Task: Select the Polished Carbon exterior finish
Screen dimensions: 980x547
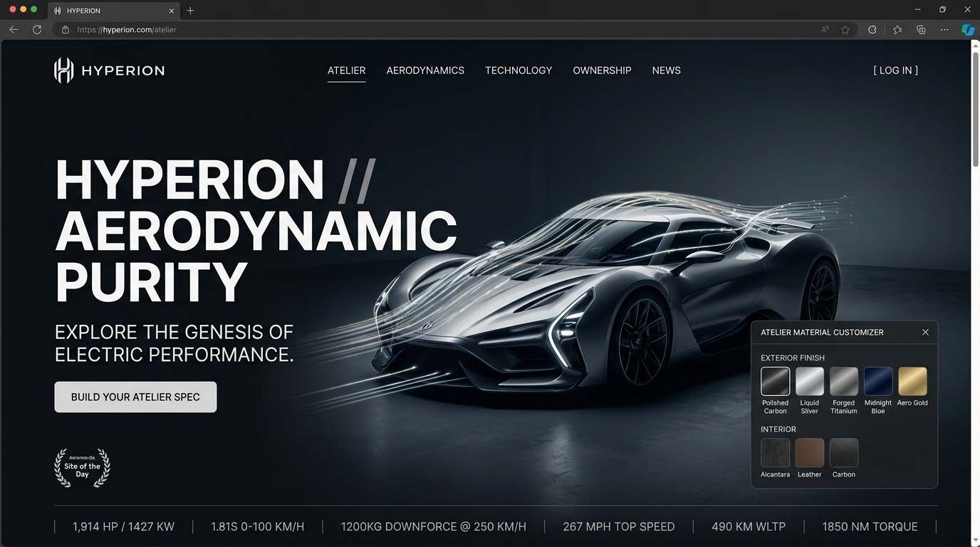Action: [776, 381]
